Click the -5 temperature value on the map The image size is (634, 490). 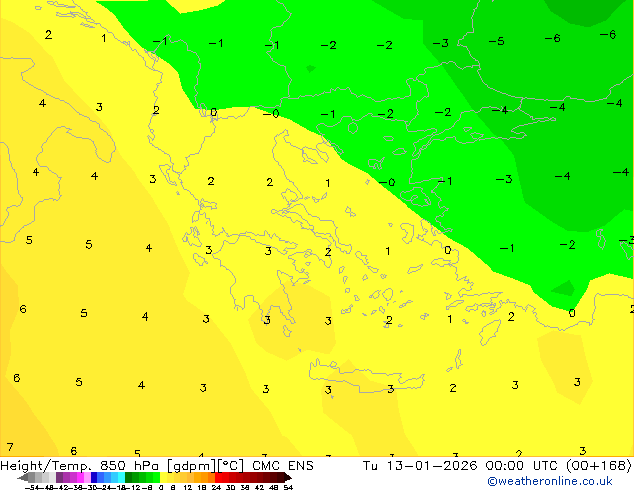(x=496, y=41)
